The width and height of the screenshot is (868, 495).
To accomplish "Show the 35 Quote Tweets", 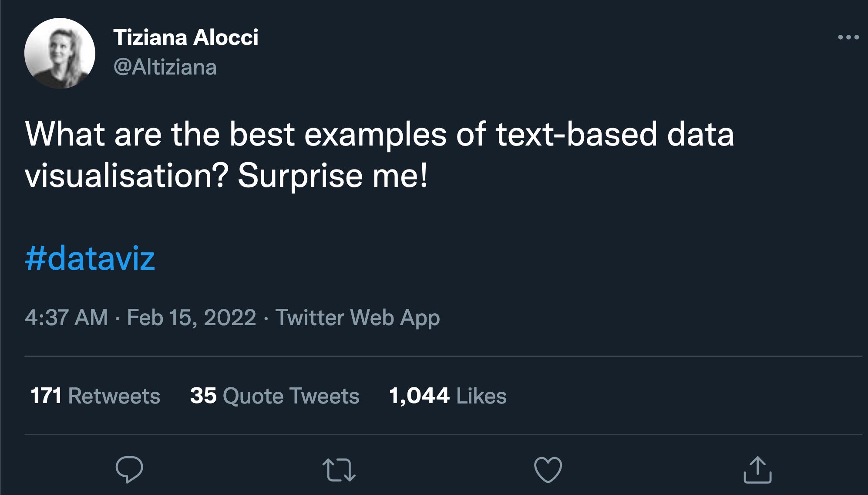I will [274, 396].
